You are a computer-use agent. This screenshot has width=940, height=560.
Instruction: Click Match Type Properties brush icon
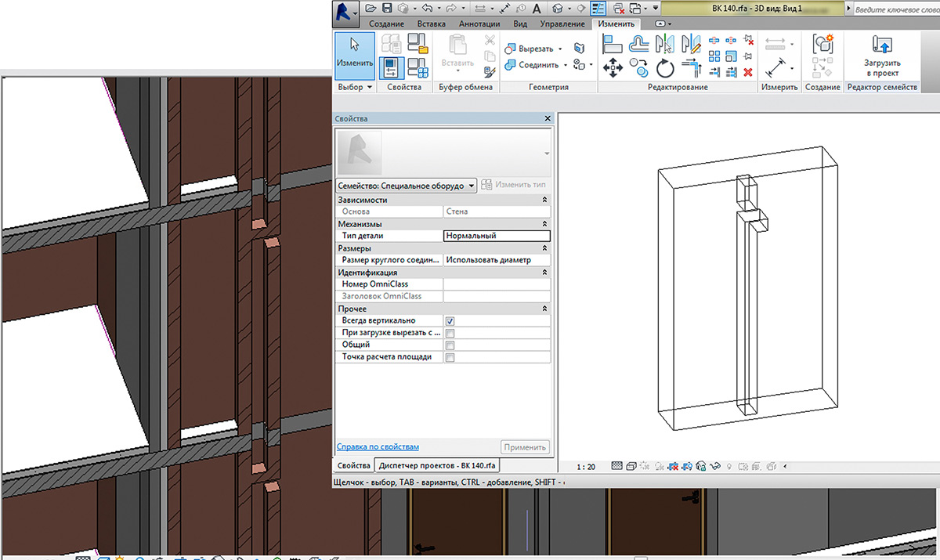pos(490,71)
